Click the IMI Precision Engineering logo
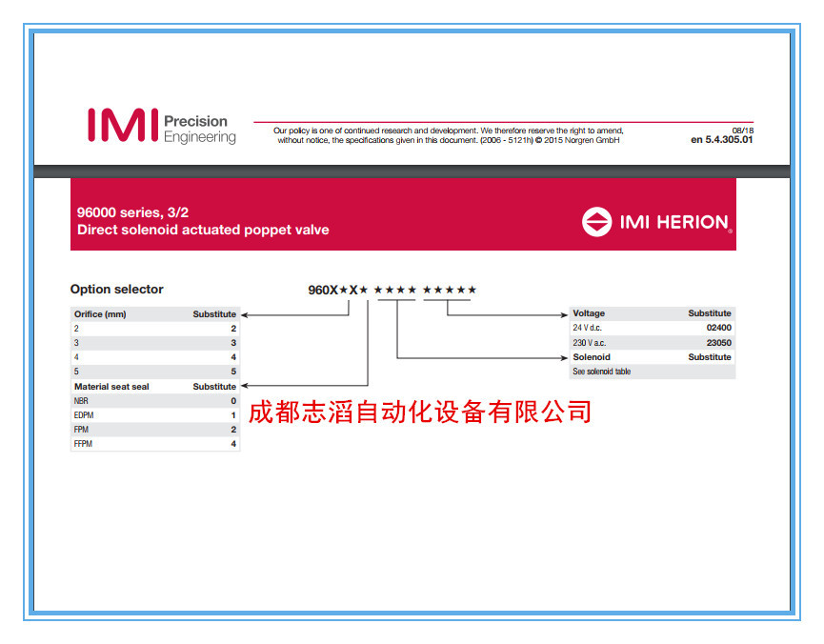 coord(162,126)
